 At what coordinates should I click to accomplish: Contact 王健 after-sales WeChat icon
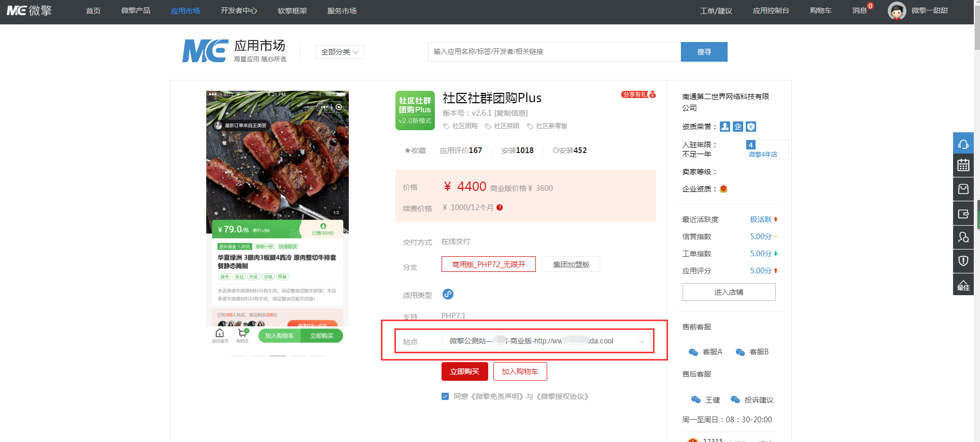pos(696,399)
